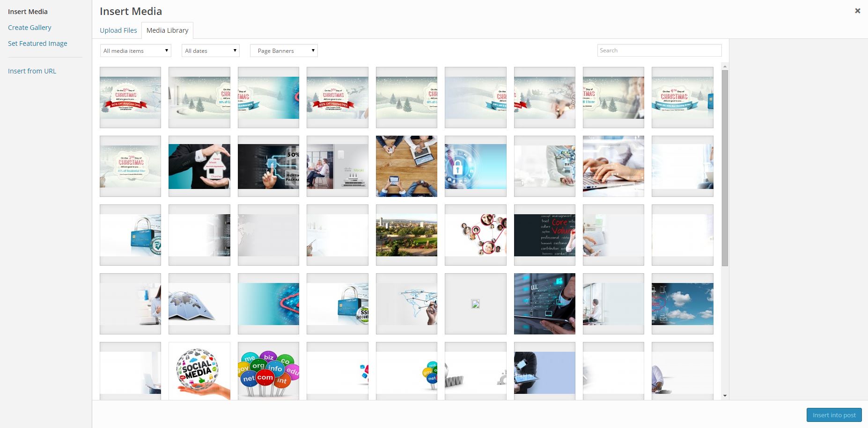Open the Create Gallery link
The height and width of the screenshot is (428, 868).
[x=29, y=28]
